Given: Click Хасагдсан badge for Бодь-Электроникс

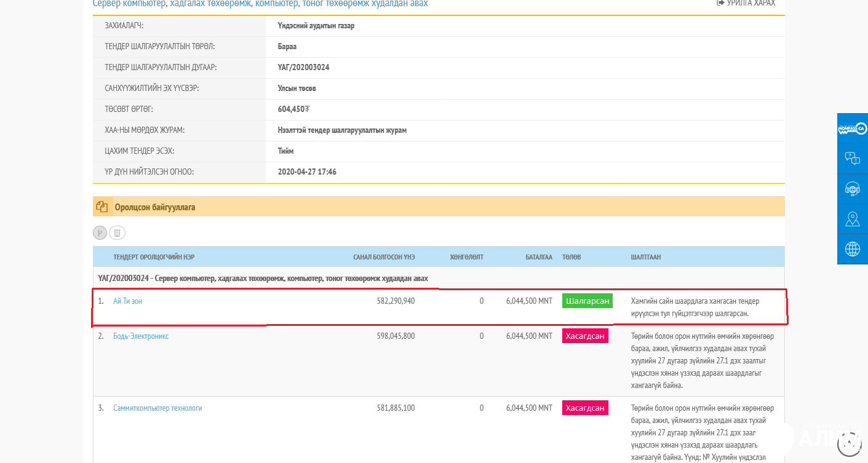Looking at the screenshot, I should 585,336.
